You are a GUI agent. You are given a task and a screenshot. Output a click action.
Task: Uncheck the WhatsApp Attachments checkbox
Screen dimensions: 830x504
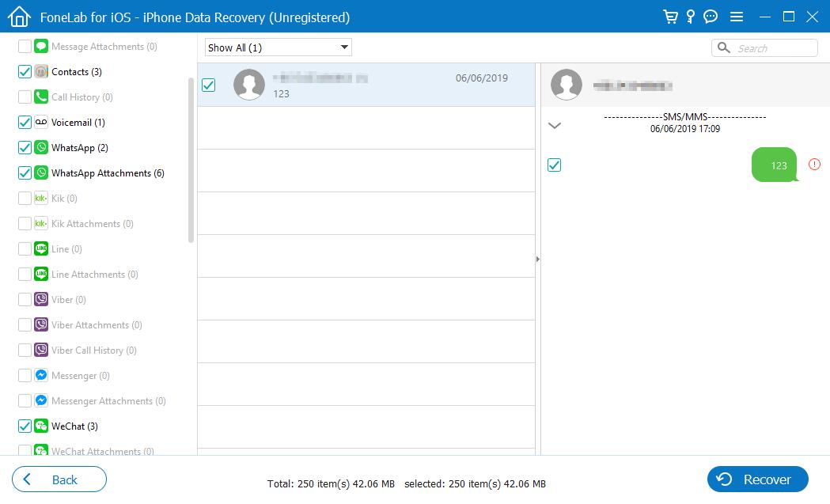[25, 173]
